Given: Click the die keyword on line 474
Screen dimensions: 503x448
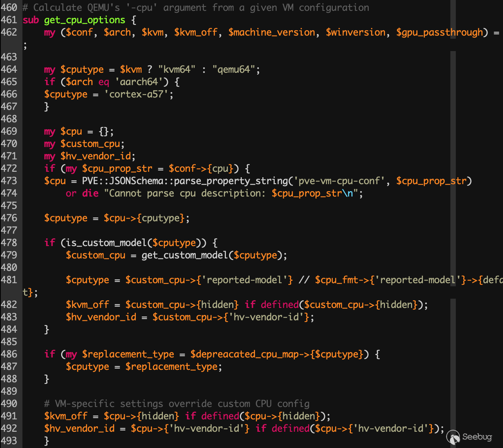Looking at the screenshot, I should (91, 193).
